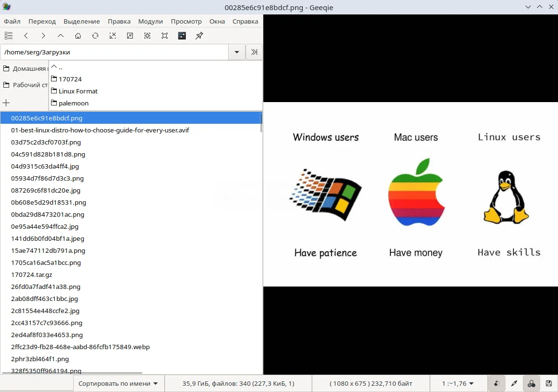Select file 0b608e5d29d18531.png
The width and height of the screenshot is (558, 392).
pos(130,202)
